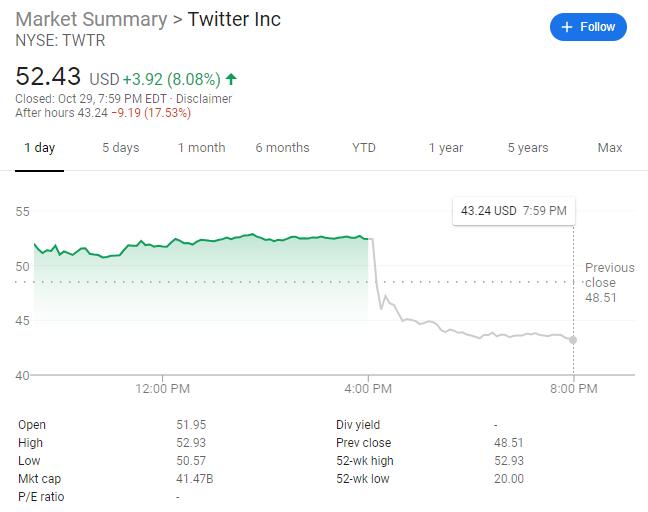This screenshot has width=648, height=512.
Task: Show the 6 months chart
Action: pyautogui.click(x=282, y=148)
